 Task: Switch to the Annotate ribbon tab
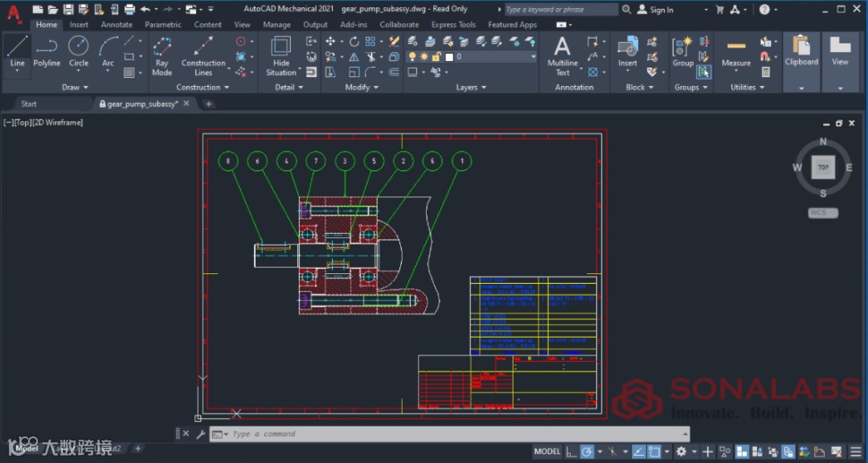coord(117,25)
